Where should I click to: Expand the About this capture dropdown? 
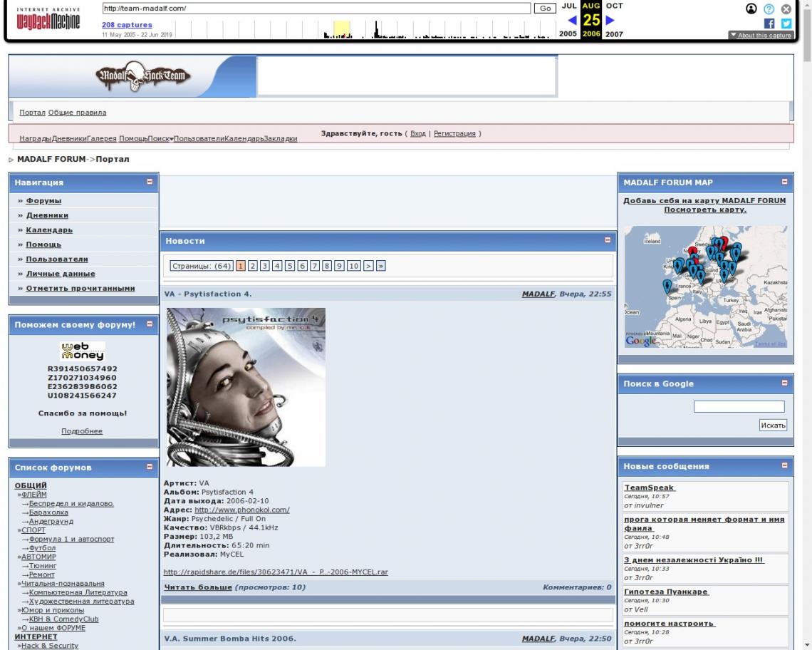(x=760, y=35)
